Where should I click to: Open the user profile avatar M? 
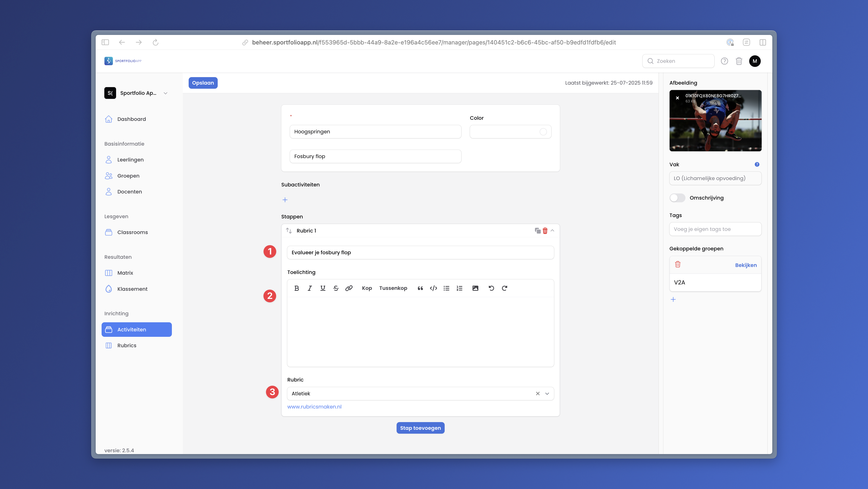pos(754,61)
